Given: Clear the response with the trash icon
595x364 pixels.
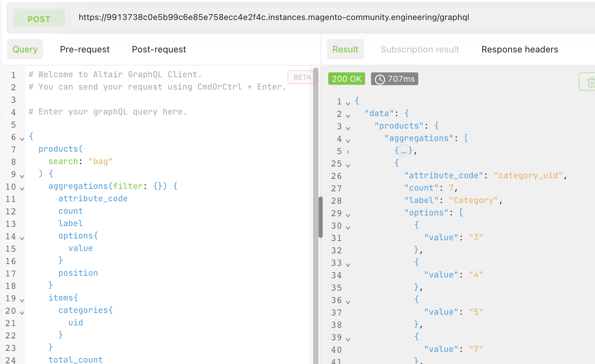Looking at the screenshot, I should [591, 81].
